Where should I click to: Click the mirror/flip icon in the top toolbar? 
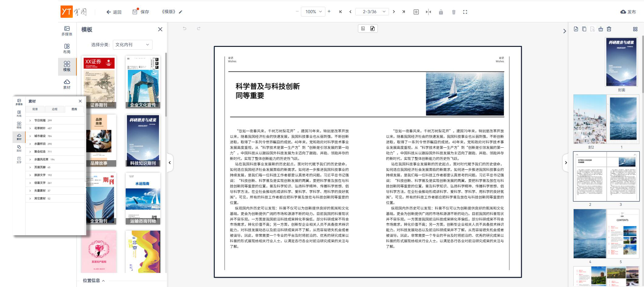pyautogui.click(x=428, y=12)
